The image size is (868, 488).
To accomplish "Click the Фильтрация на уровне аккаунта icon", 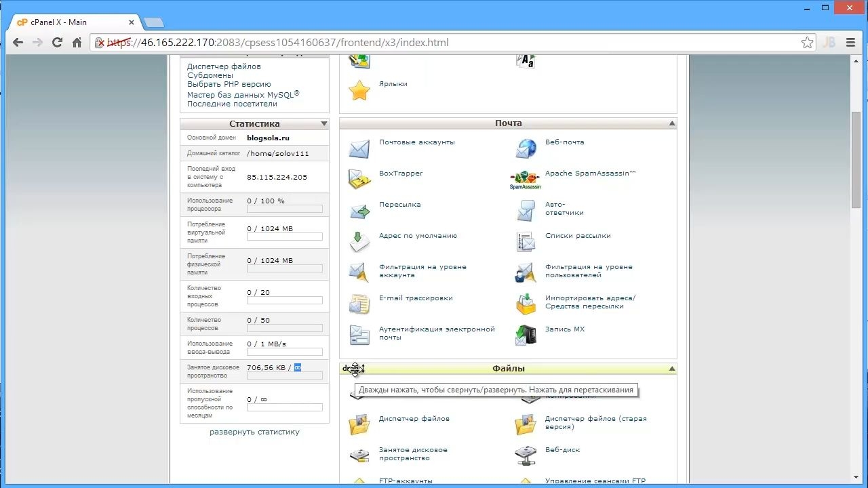I will [359, 272].
